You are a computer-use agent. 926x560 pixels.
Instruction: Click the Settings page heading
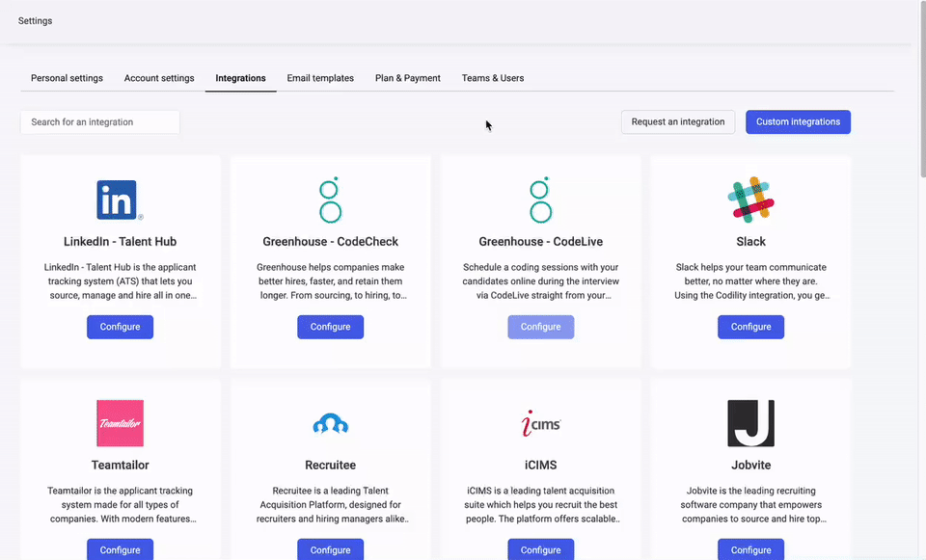pyautogui.click(x=35, y=20)
